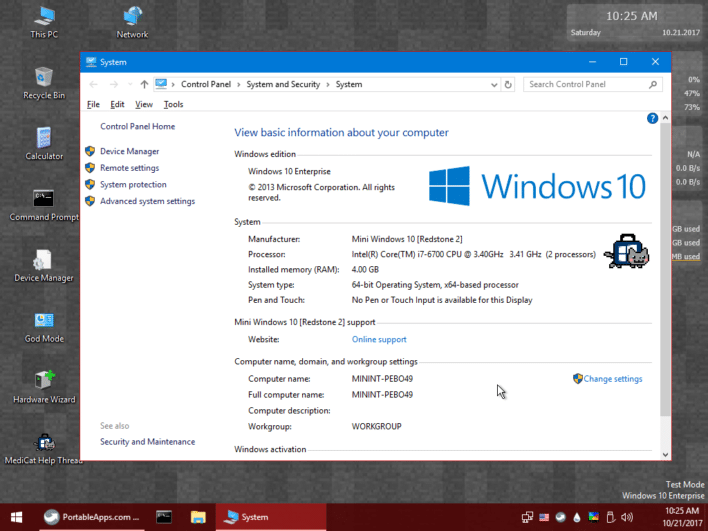The height and width of the screenshot is (531, 708).
Task: Open Device Manager desktop shortcut
Action: point(44,266)
